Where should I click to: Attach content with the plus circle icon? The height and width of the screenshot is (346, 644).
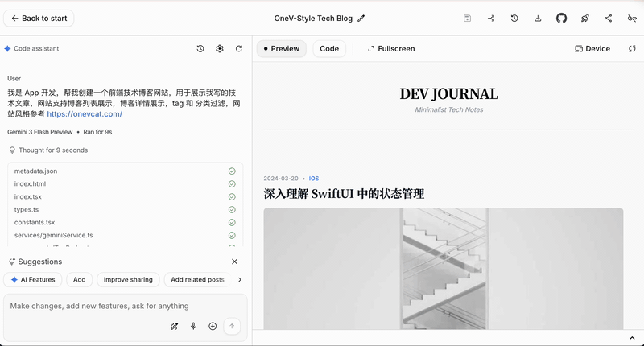213,327
